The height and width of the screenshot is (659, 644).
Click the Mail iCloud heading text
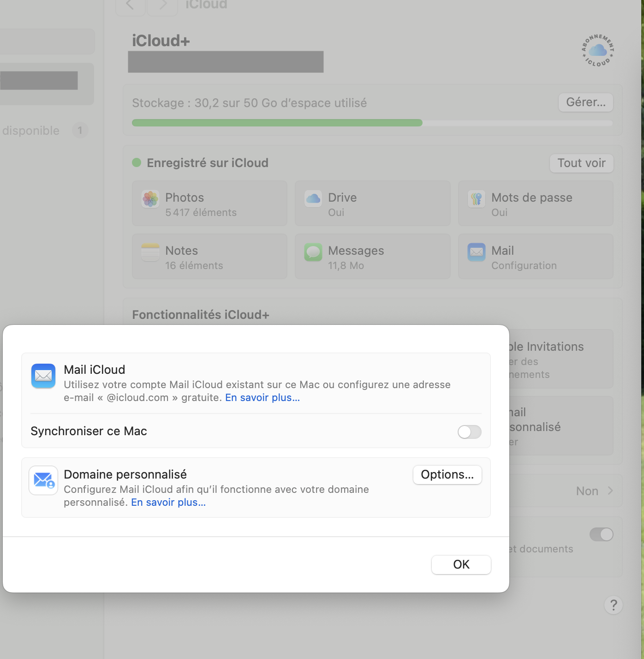tap(95, 370)
